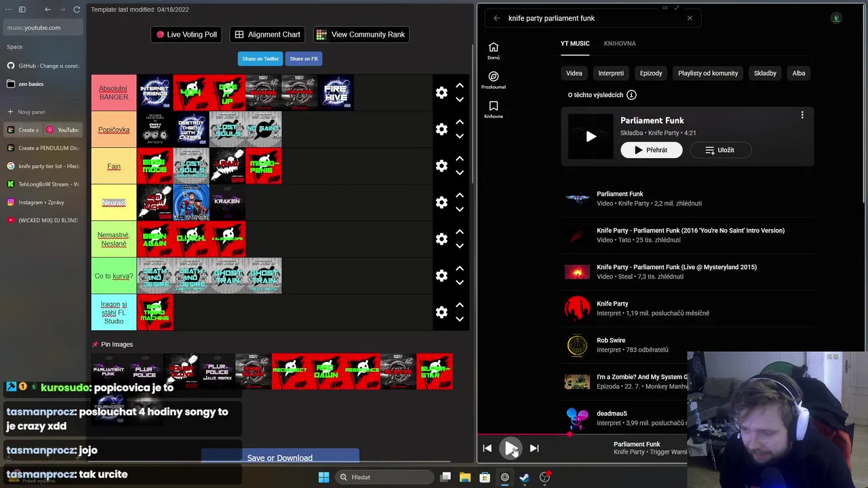Screen dimensions: 868x488
Task: Click Uložit button on Parliament Funk card
Action: [x=719, y=150]
